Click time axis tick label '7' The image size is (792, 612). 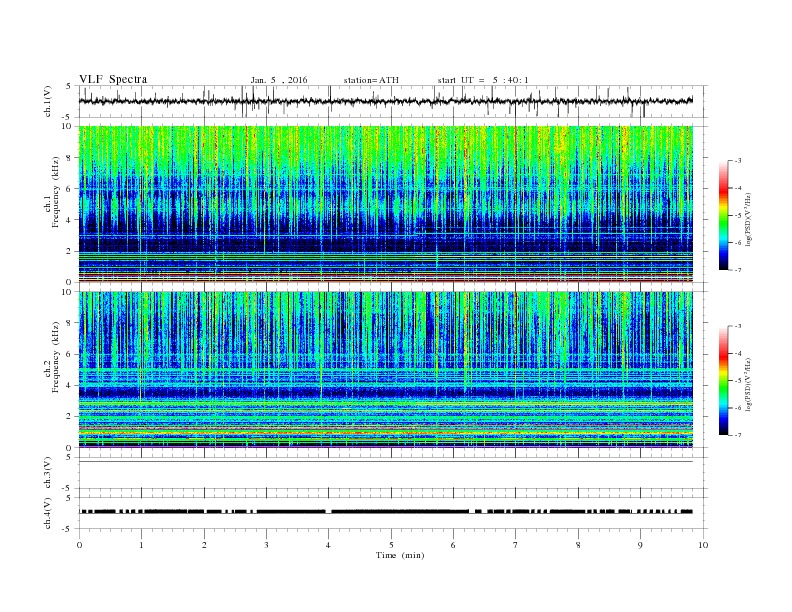516,545
